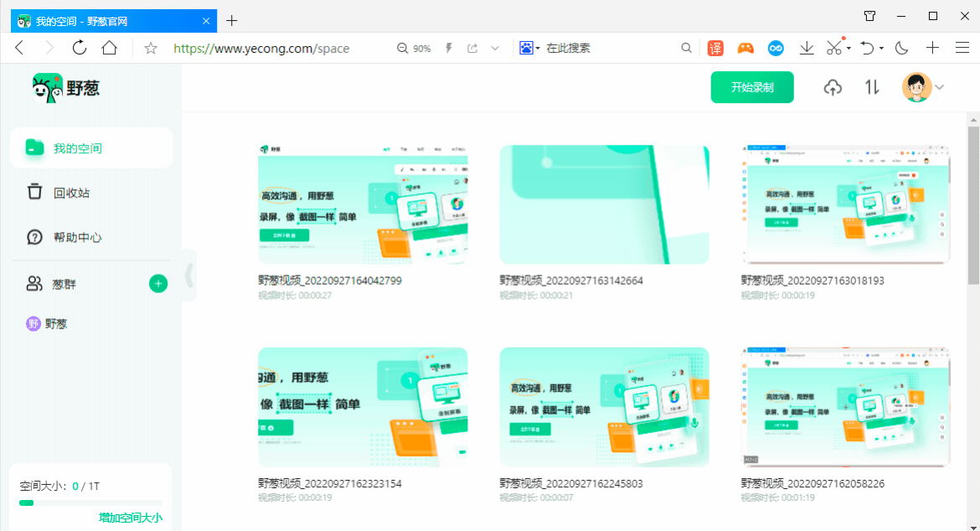Click the address bar URL
980x531 pixels.
[261, 48]
